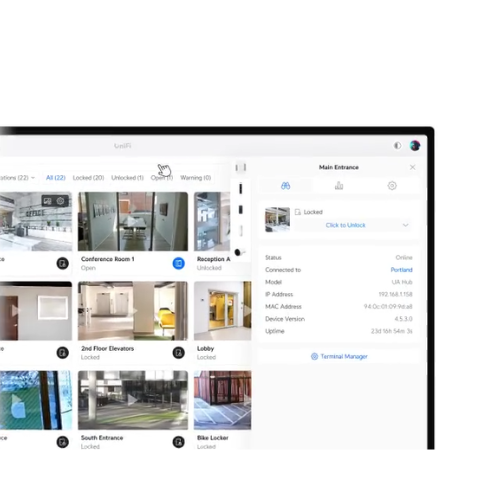
Task: Click the Reception A card title
Action: coord(213,259)
